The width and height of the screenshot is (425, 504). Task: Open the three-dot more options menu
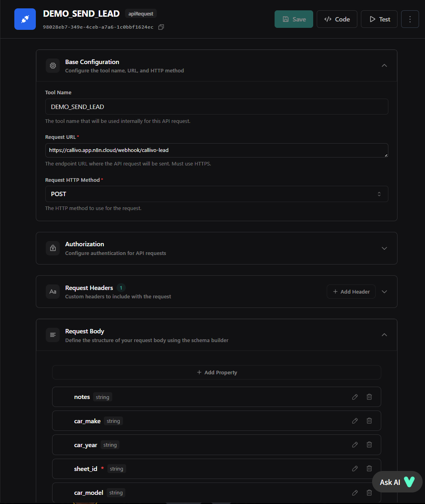(410, 19)
